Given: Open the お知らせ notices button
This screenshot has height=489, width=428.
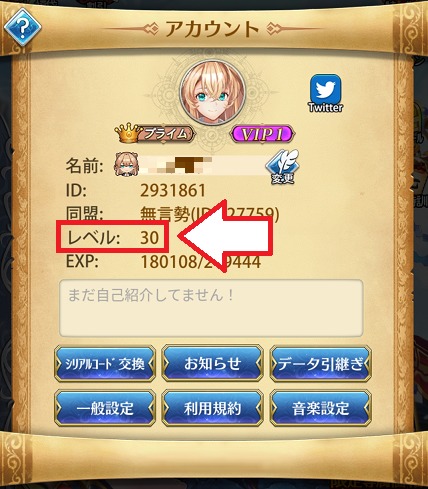Looking at the screenshot, I should [x=212, y=363].
